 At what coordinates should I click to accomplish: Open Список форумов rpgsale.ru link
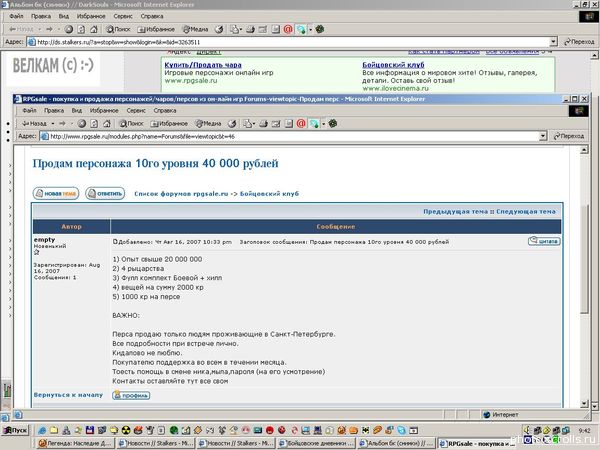[x=181, y=194]
